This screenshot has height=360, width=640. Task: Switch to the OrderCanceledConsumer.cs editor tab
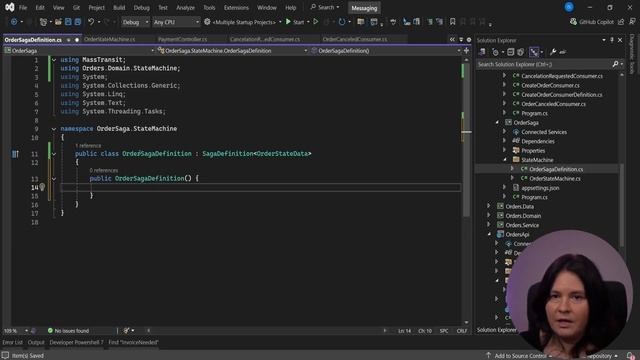[x=355, y=40]
